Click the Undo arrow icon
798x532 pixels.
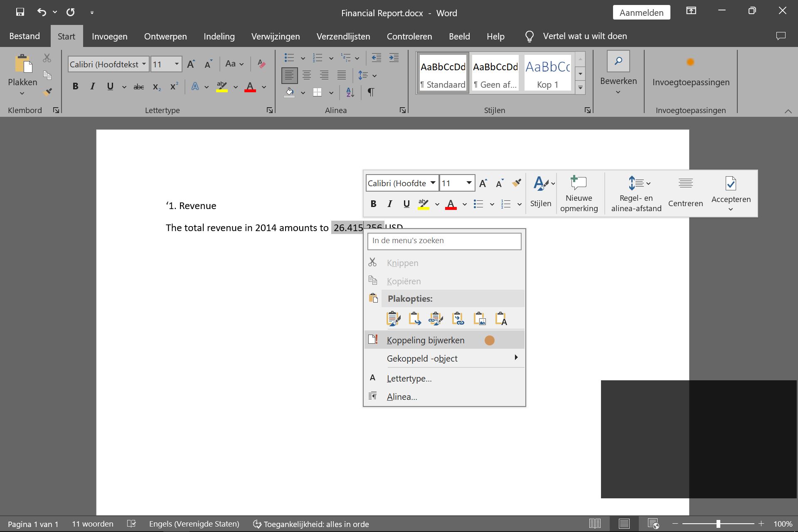41,12
